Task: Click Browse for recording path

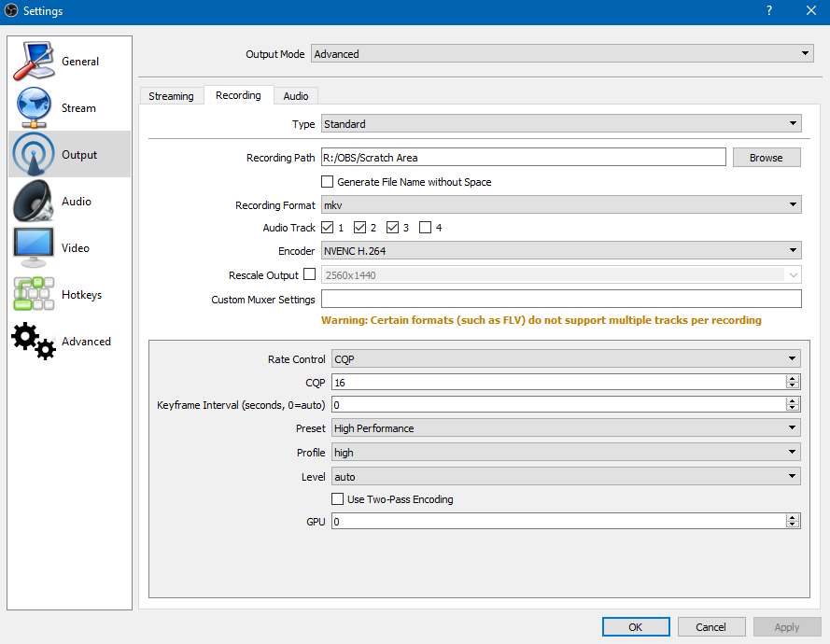Action: click(766, 158)
